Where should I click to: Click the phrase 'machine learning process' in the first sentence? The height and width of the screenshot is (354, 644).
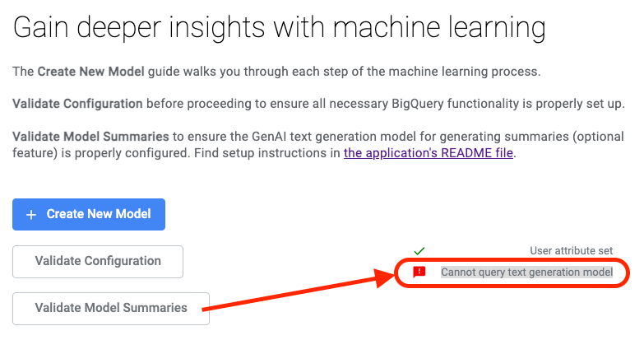click(463, 72)
